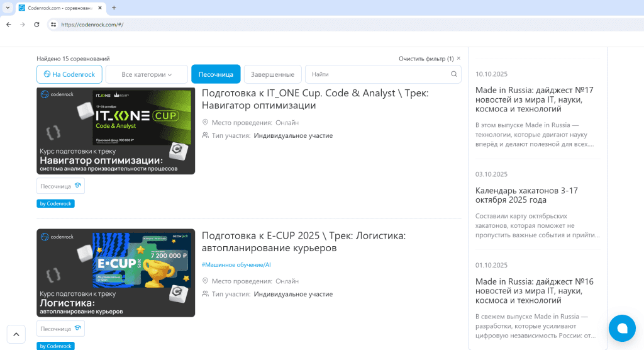644x350 pixels.
Task: Click the "Найти" search input field
Action: pyautogui.click(x=377, y=74)
